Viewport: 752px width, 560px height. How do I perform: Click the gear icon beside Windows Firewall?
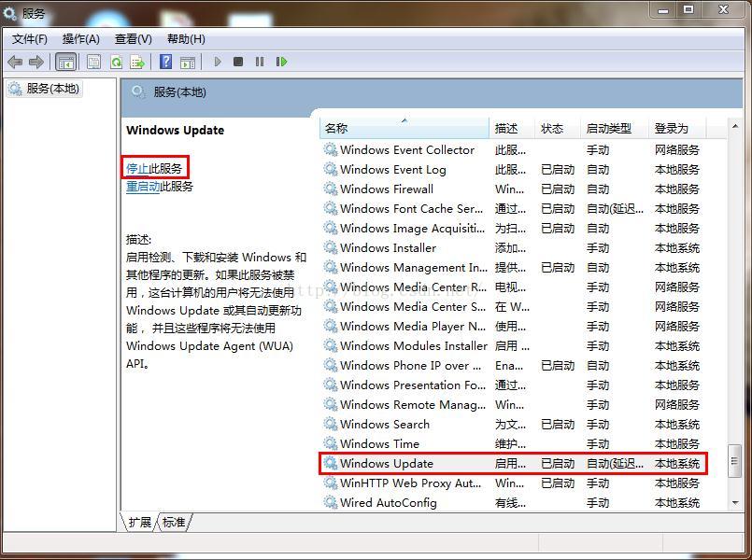(x=331, y=189)
